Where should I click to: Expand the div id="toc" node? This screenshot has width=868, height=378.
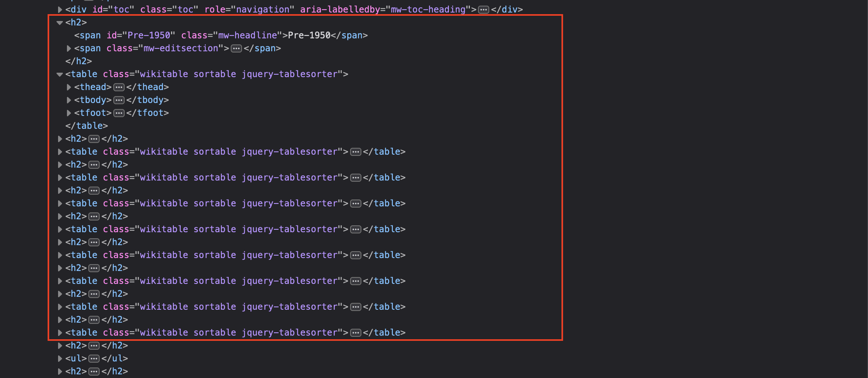click(60, 9)
